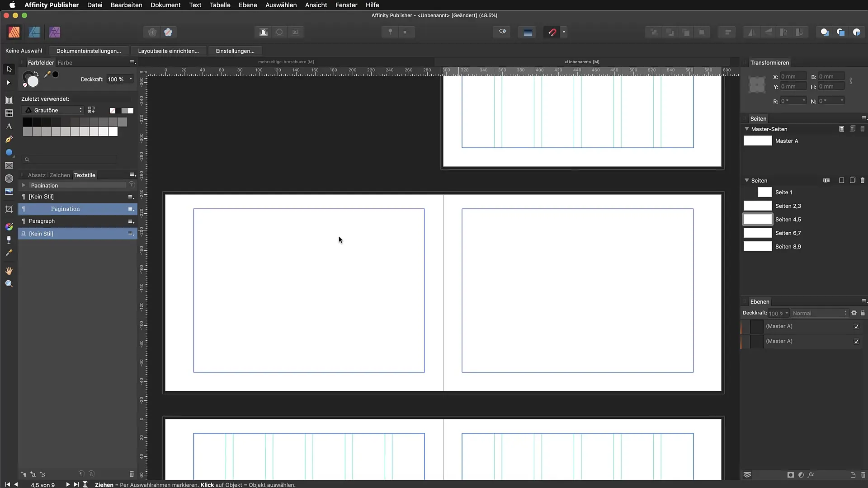This screenshot has height=488, width=868.
Task: Select the Crop tool
Action: pyautogui.click(x=9, y=209)
